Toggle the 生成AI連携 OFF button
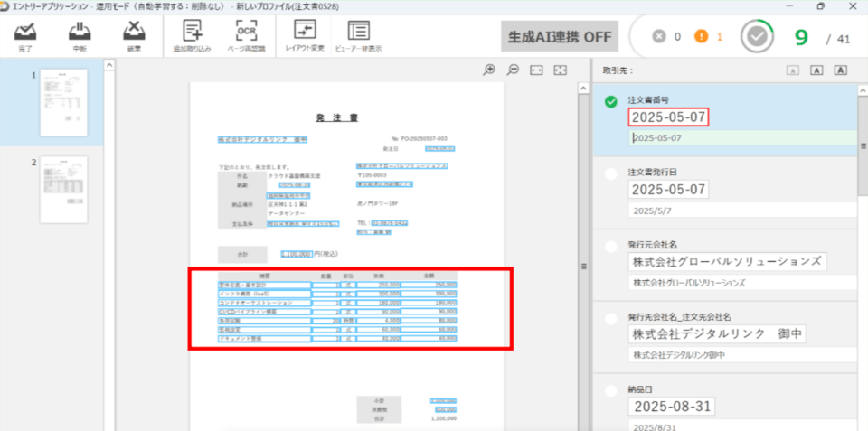 (x=560, y=37)
